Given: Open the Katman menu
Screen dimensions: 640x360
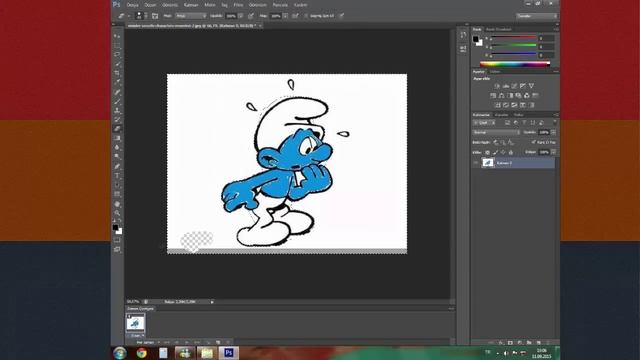Looking at the screenshot, I should pos(191,5).
